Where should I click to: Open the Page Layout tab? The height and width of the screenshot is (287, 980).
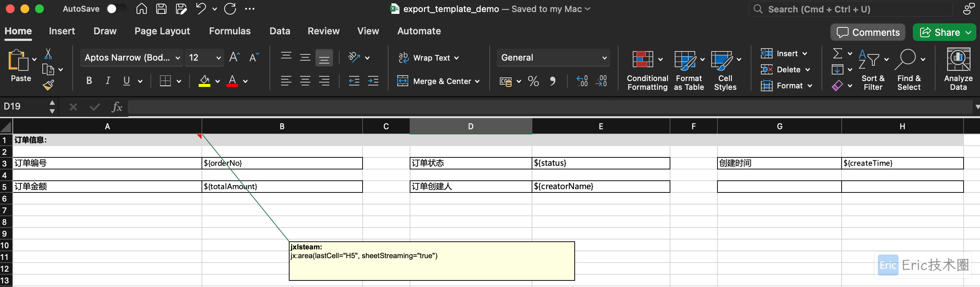(162, 31)
